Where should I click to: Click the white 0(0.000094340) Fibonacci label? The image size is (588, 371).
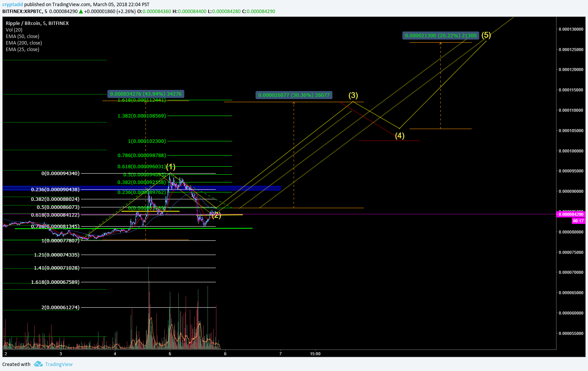click(60, 174)
